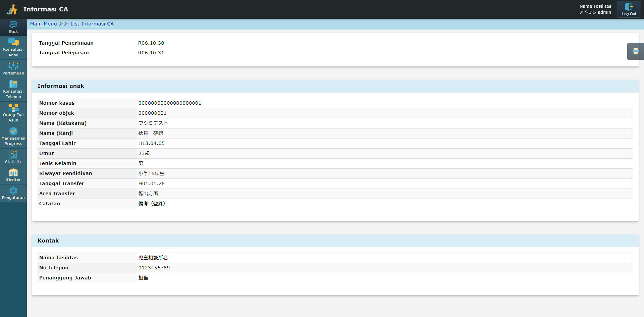Click the printer icon button
Screen dimensions: 644x317
(x=635, y=51)
